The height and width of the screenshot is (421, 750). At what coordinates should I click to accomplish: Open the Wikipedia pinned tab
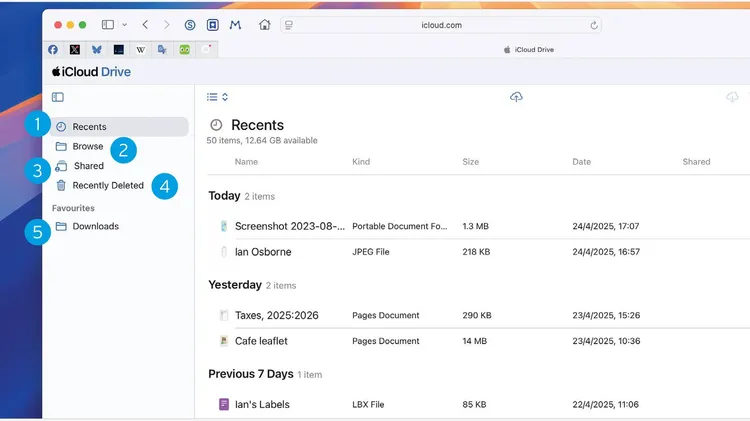click(x=141, y=50)
